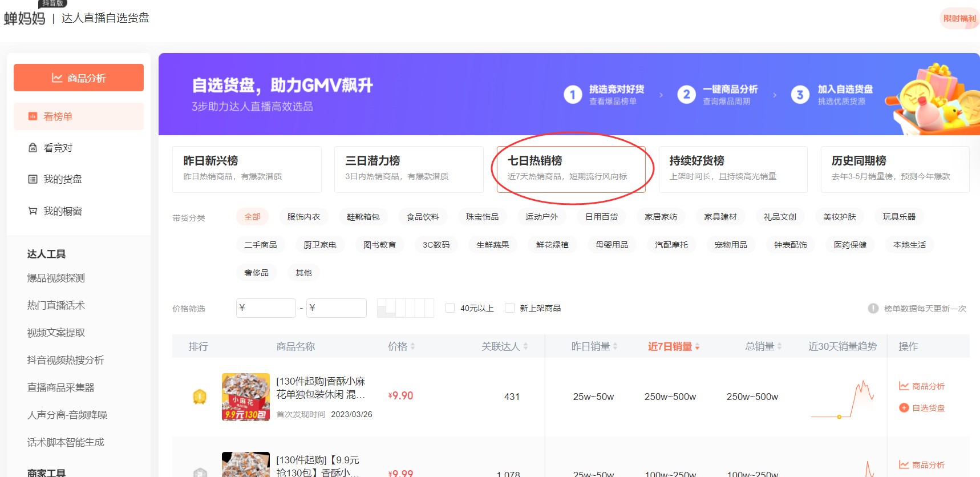The image size is (980, 477).
Task: Open 话术脚本智能生成 tool
Action: 66,442
